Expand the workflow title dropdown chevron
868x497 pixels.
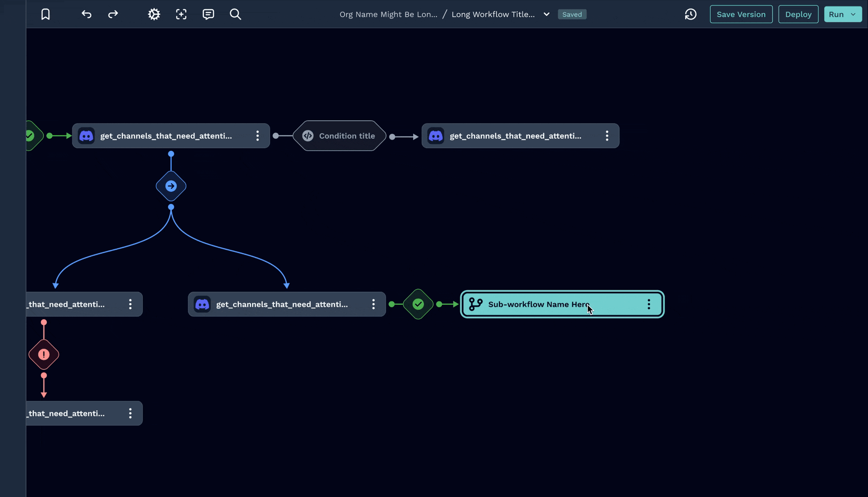pyautogui.click(x=546, y=14)
